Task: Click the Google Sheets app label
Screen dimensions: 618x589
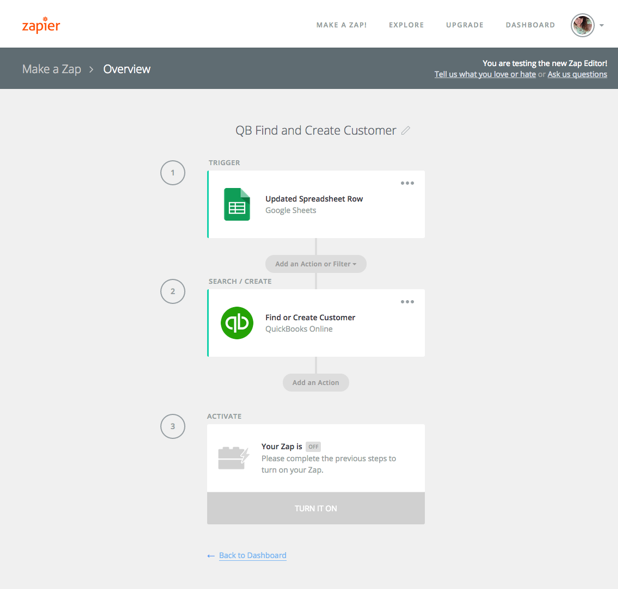Action: (x=290, y=210)
